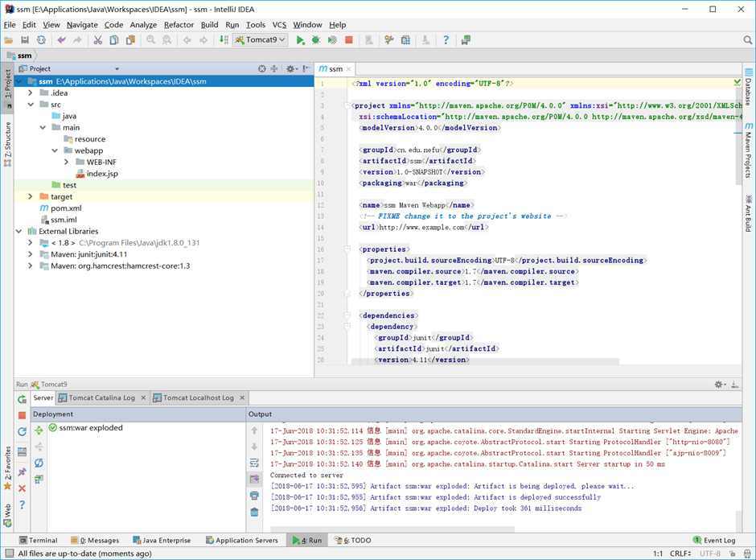Cut selection using scissors icon
Viewport: 756px width, 560px height.
(98, 40)
